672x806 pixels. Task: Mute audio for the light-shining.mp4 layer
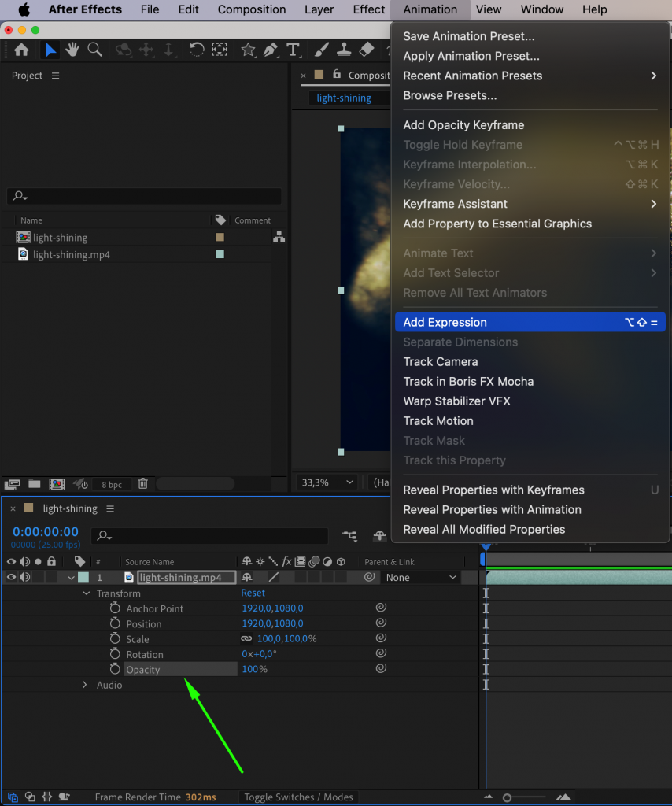(26, 577)
